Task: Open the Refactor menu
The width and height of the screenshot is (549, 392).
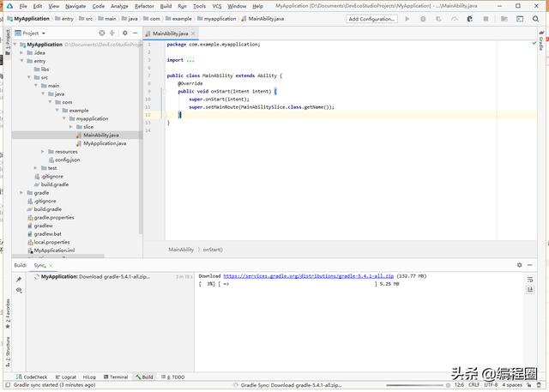Action: [144, 6]
